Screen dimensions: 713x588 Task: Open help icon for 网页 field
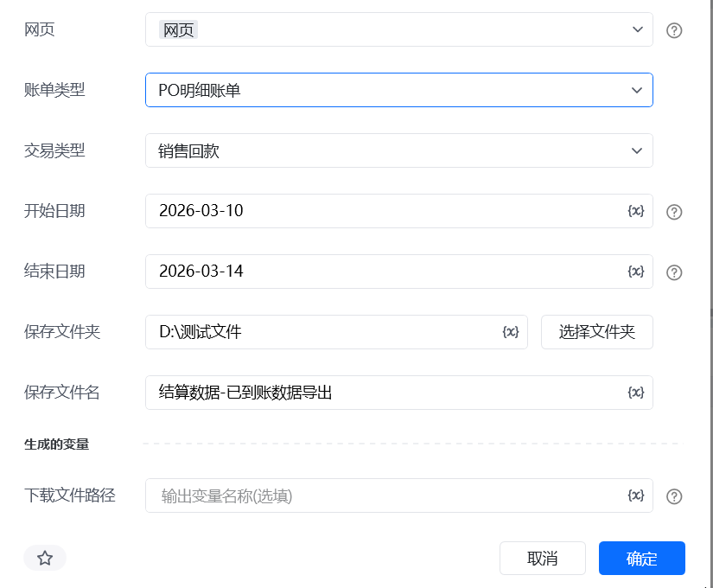coord(674,30)
